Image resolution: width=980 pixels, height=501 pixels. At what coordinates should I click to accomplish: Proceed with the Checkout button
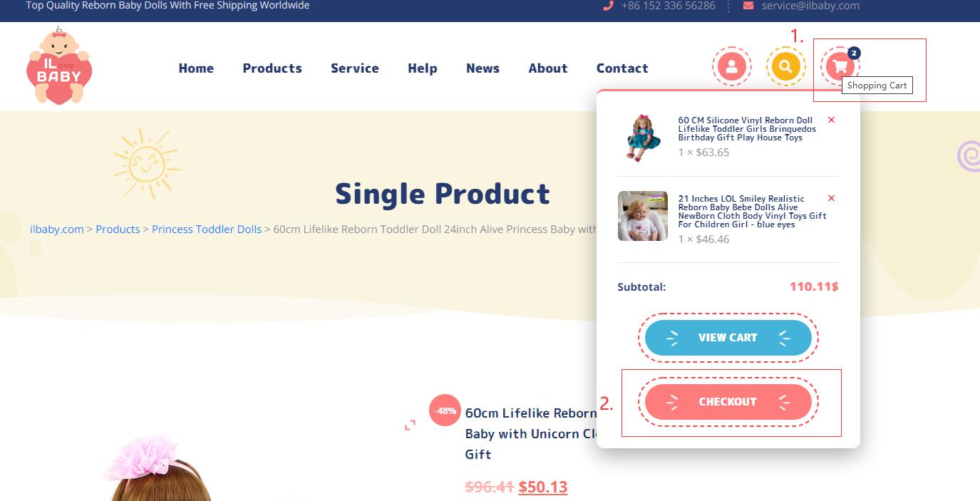coord(728,402)
